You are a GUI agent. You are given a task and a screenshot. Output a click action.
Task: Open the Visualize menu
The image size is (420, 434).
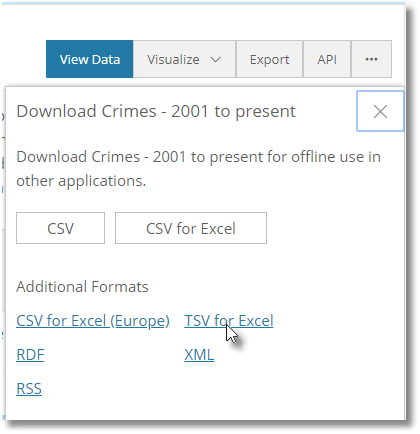(x=184, y=59)
